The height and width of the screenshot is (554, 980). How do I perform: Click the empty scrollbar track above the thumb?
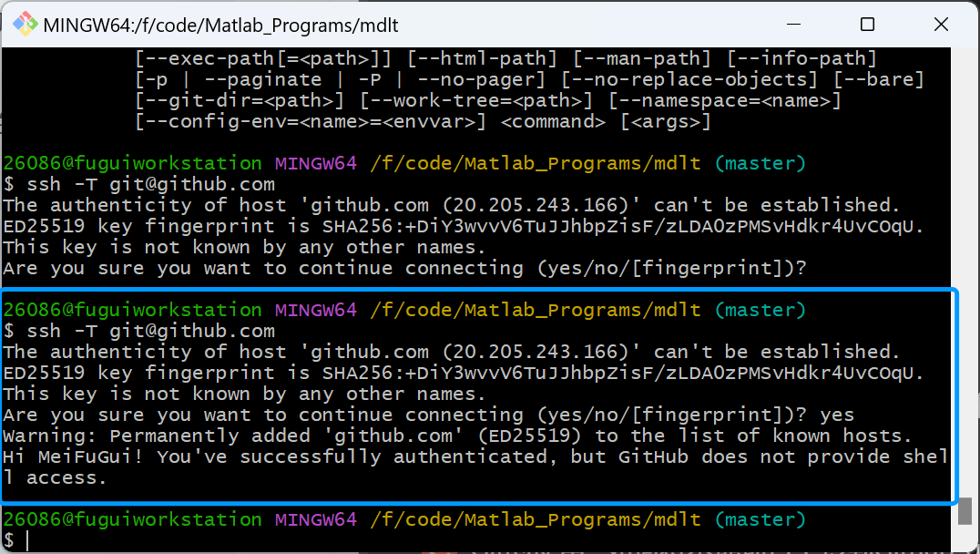coord(965,273)
